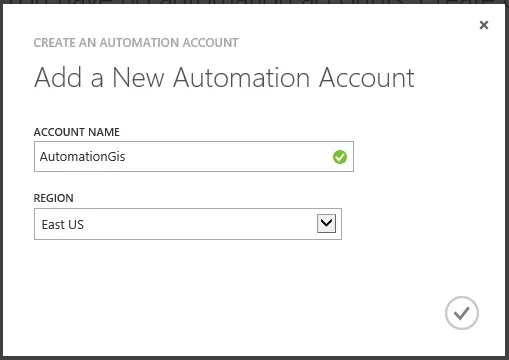Click the 'REGION' label
This screenshot has width=509, height=360.
click(54, 198)
